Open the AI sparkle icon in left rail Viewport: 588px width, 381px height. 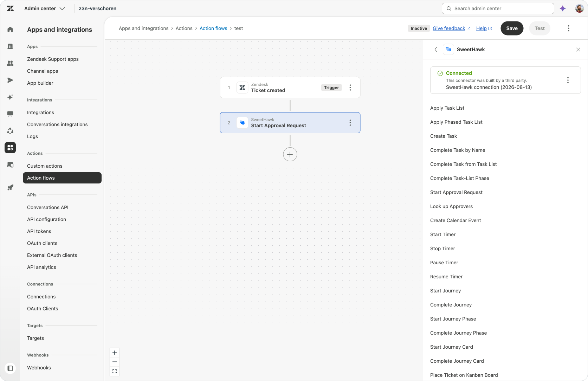pyautogui.click(x=10, y=97)
